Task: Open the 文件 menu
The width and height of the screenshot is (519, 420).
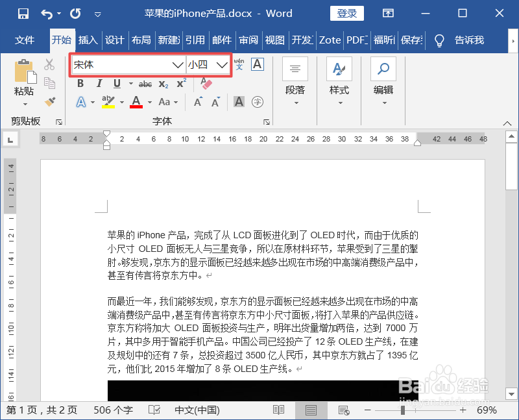Action: [x=25, y=40]
